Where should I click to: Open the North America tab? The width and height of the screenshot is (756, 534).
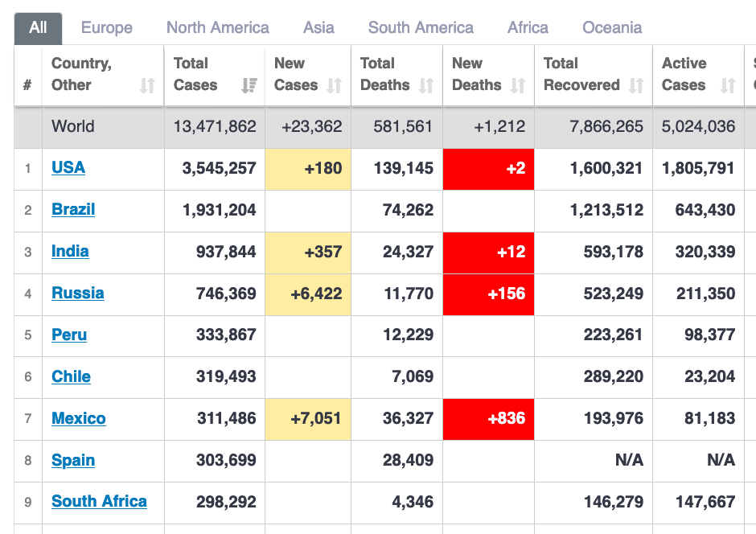(217, 28)
